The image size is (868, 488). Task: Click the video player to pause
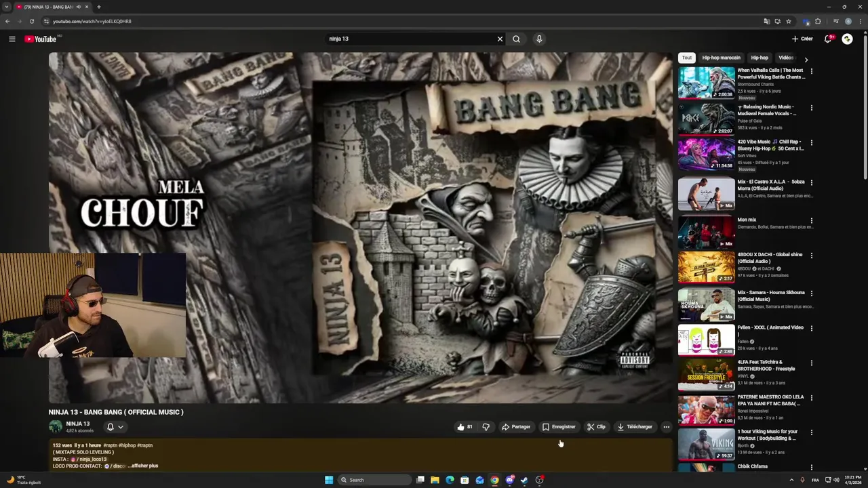click(x=360, y=228)
